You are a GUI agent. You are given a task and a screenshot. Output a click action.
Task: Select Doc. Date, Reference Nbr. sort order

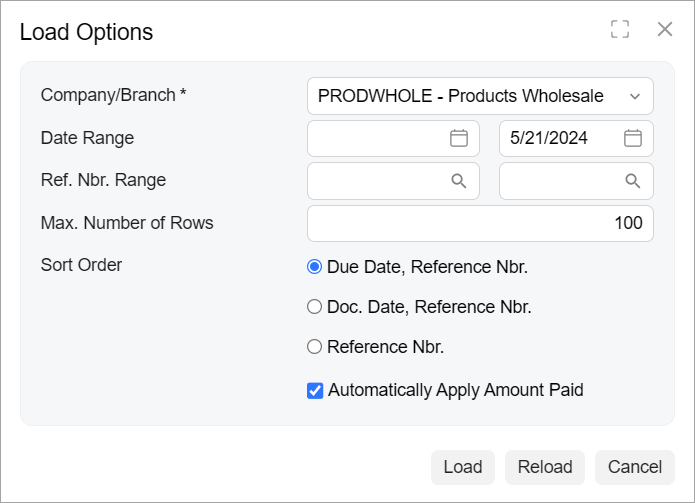point(315,307)
